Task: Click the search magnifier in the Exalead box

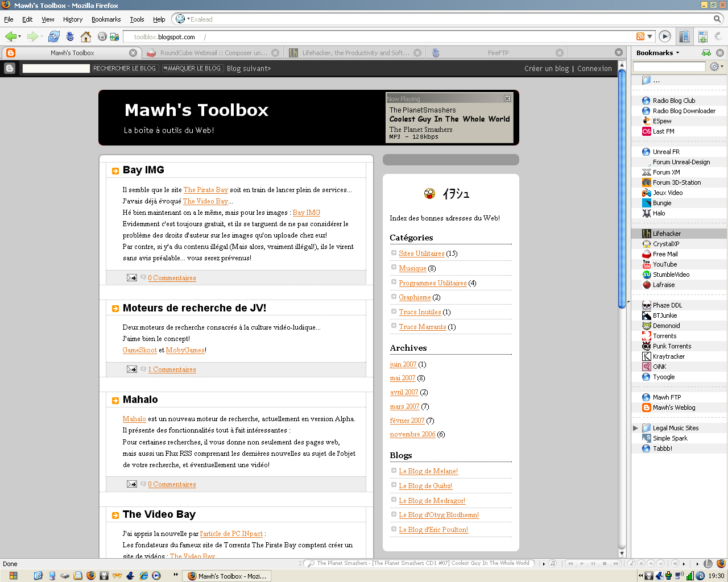Action: pos(718,19)
